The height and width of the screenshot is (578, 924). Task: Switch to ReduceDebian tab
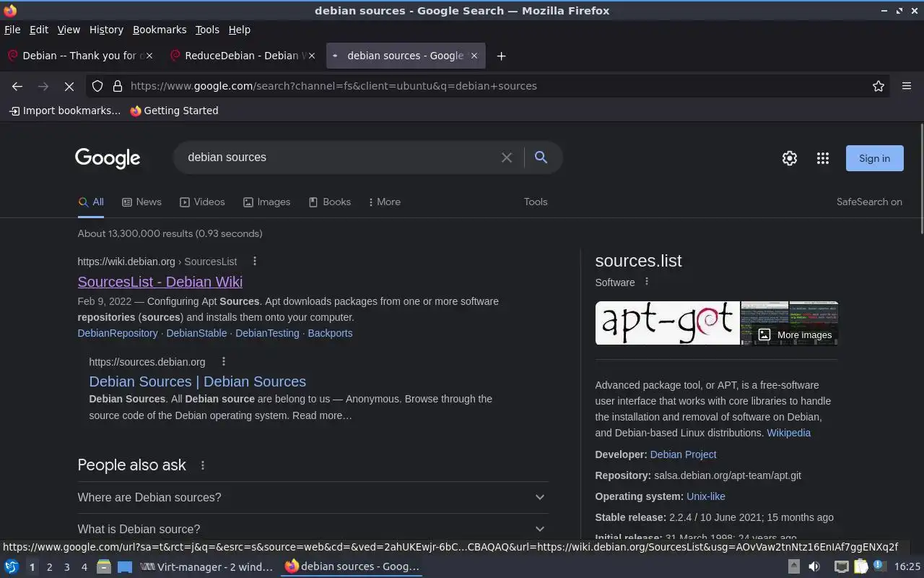coord(243,56)
